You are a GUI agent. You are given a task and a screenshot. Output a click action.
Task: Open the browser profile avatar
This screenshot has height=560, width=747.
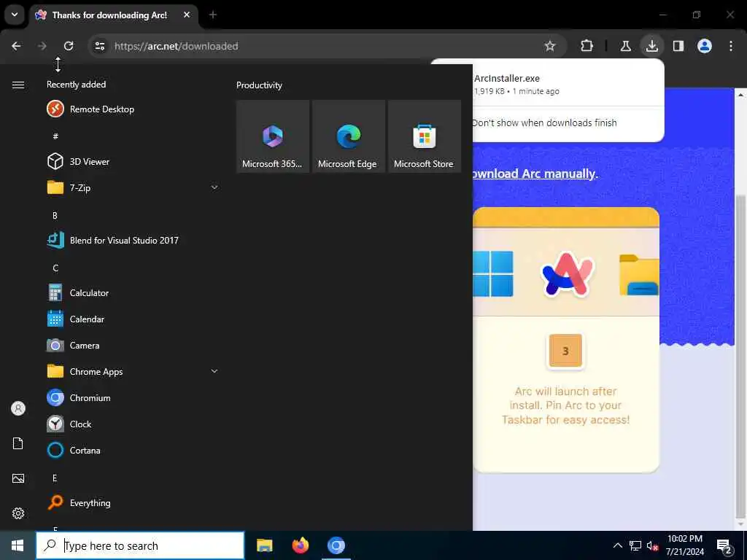(x=705, y=46)
